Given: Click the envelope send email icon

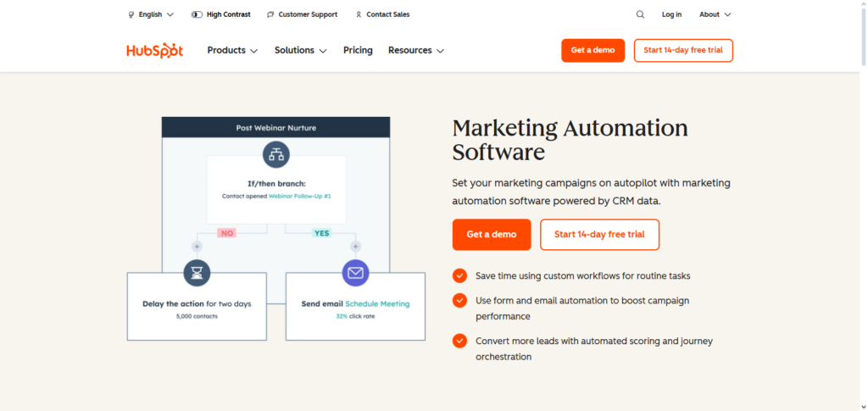Looking at the screenshot, I should [x=355, y=273].
